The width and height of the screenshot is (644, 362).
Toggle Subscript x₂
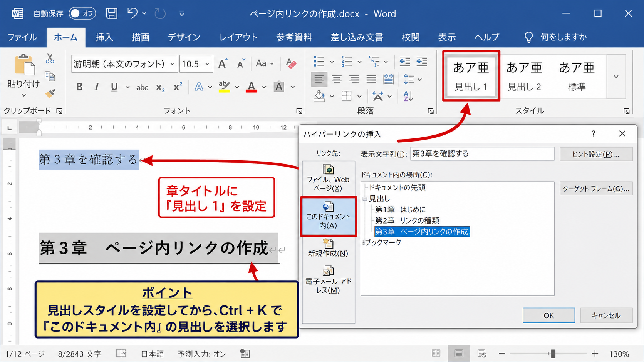click(x=160, y=87)
